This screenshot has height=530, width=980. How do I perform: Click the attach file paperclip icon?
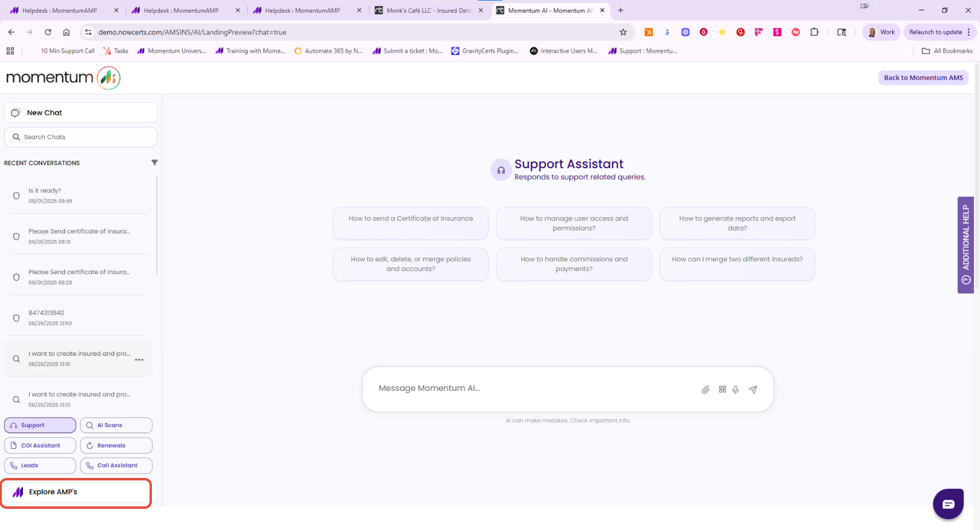705,390
